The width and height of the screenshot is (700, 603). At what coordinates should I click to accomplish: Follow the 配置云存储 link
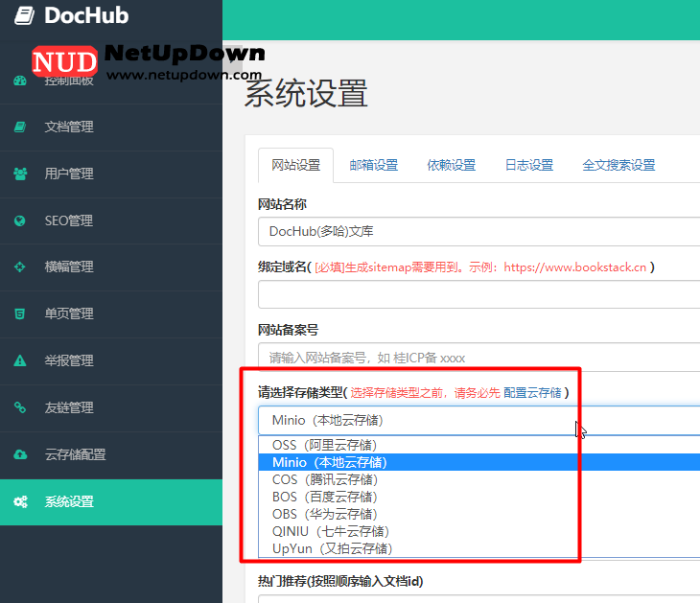click(532, 393)
